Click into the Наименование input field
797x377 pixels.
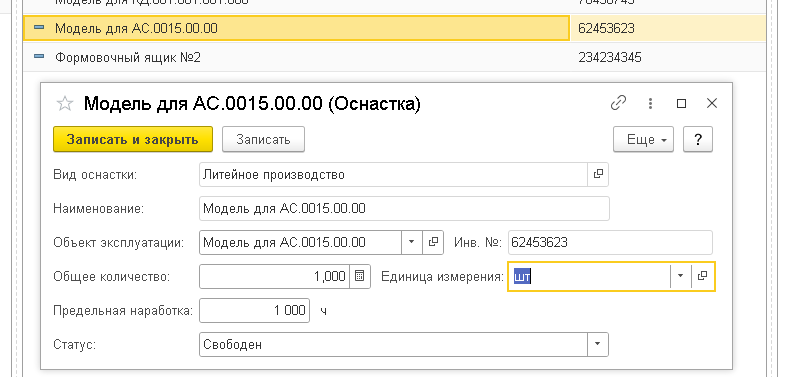[x=404, y=208]
